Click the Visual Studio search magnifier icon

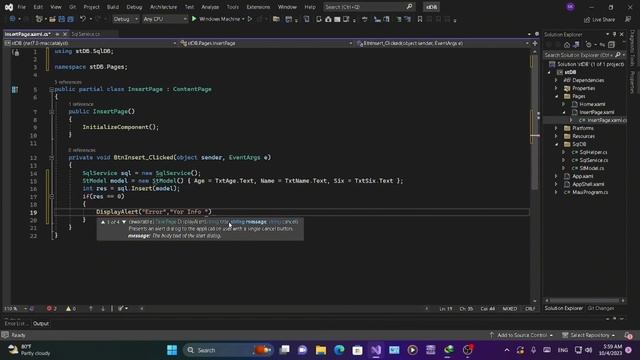point(409,7)
